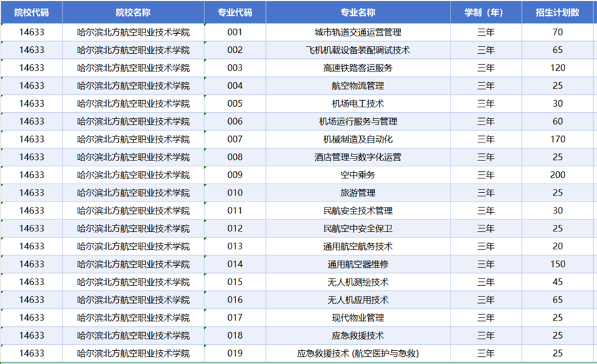
Task: Select major code 010 cell
Action: (x=235, y=193)
